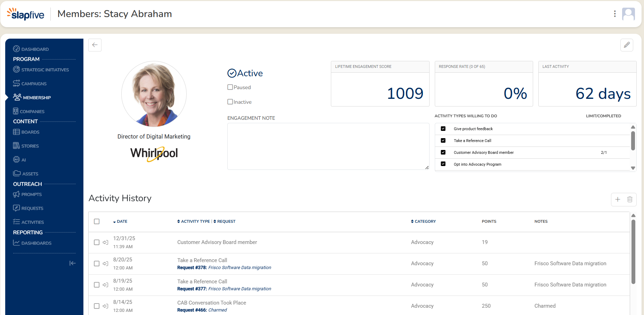Select the 12/31/25 activity row checkbox
Viewport: 644px width, 315px height.
pos(97,242)
